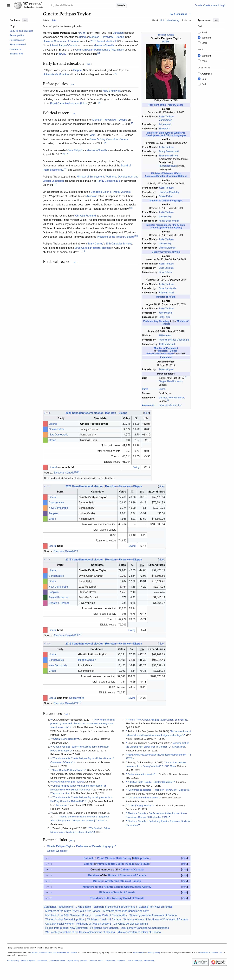Edit the Early life and education section
This screenshot has width=234, height=980.
pyautogui.click(x=89, y=64)
